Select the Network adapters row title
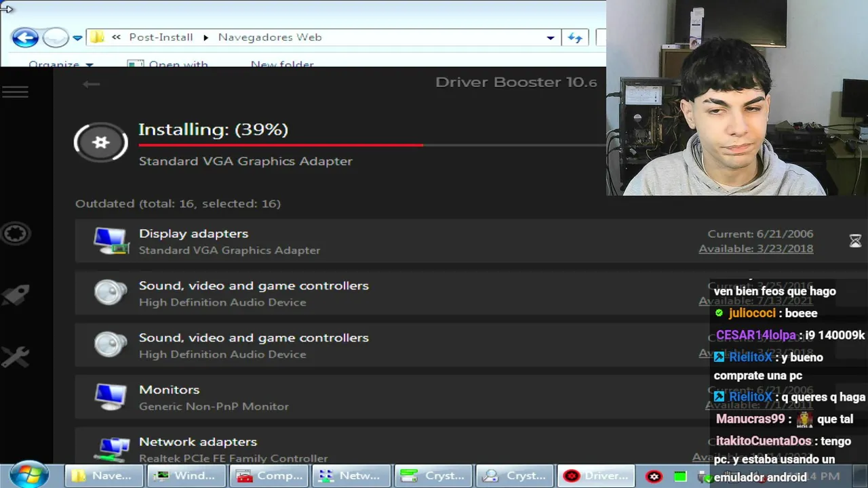The height and width of the screenshot is (488, 868). (197, 442)
